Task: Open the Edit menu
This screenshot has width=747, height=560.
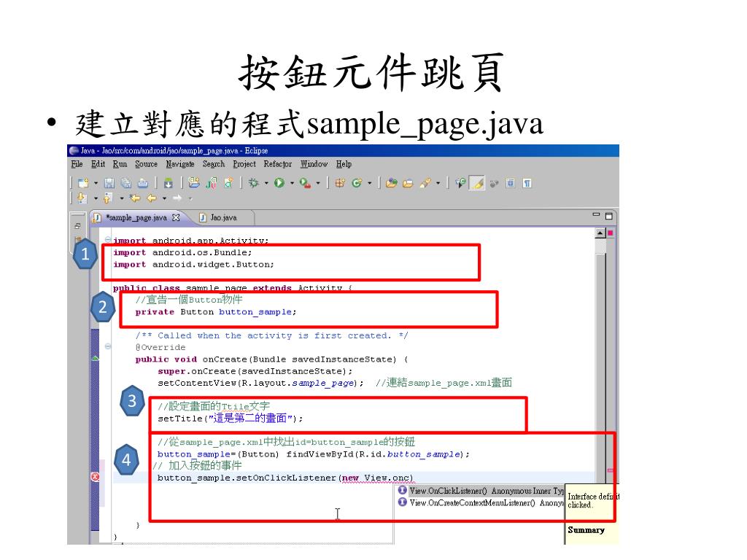Action: click(x=98, y=164)
